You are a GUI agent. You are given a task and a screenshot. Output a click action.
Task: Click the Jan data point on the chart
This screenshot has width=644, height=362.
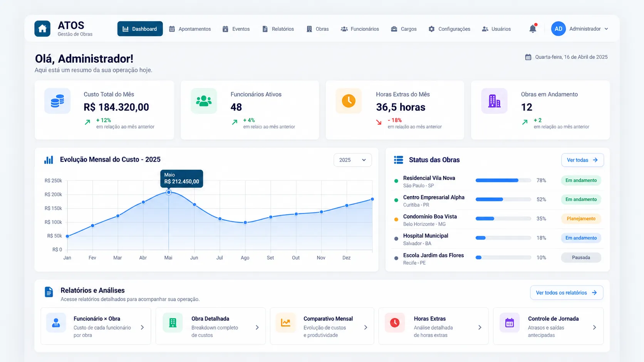click(67, 236)
